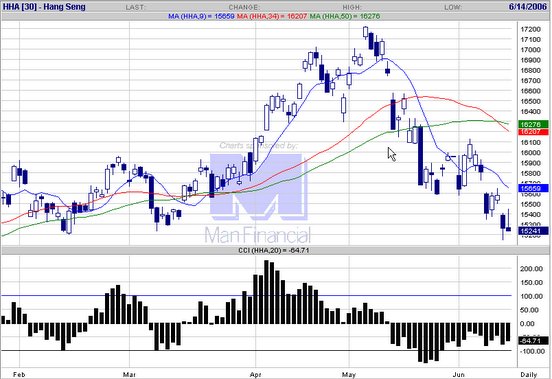Click the blue 15659 MA price tag

[533, 188]
